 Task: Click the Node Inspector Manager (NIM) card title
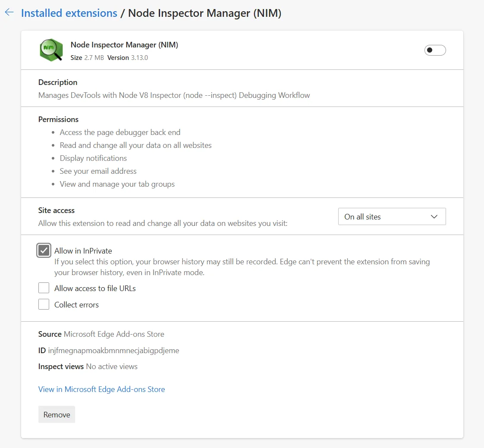click(x=124, y=45)
